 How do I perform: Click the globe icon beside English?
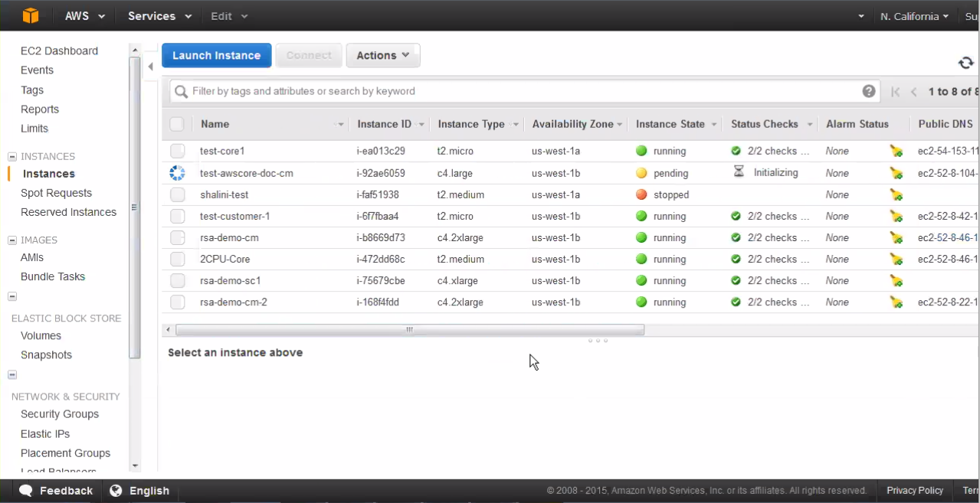click(x=116, y=491)
